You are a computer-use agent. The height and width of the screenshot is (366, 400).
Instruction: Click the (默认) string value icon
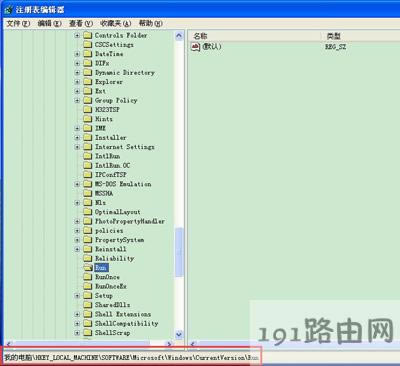[x=195, y=47]
